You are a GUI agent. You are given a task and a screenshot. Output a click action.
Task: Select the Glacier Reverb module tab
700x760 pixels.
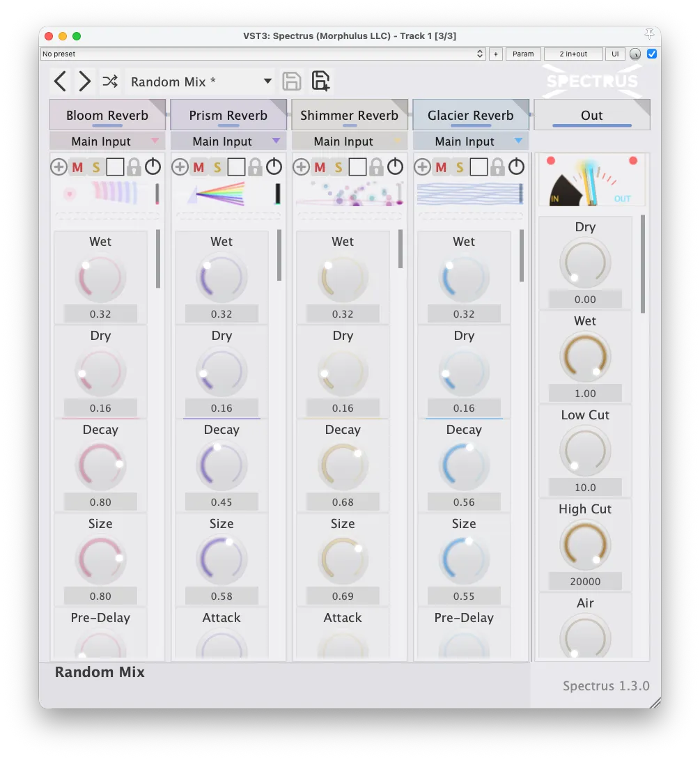(471, 115)
